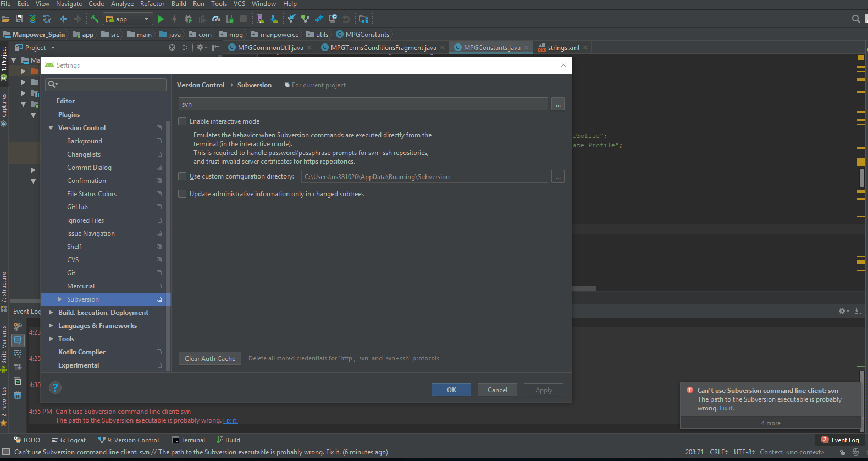This screenshot has width=868, height=461.
Task: Click the Make Project hammer icon
Action: [x=95, y=19]
